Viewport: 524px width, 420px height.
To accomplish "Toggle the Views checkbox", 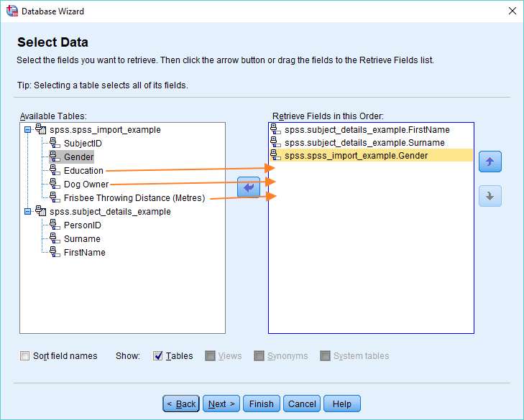I will tap(210, 356).
